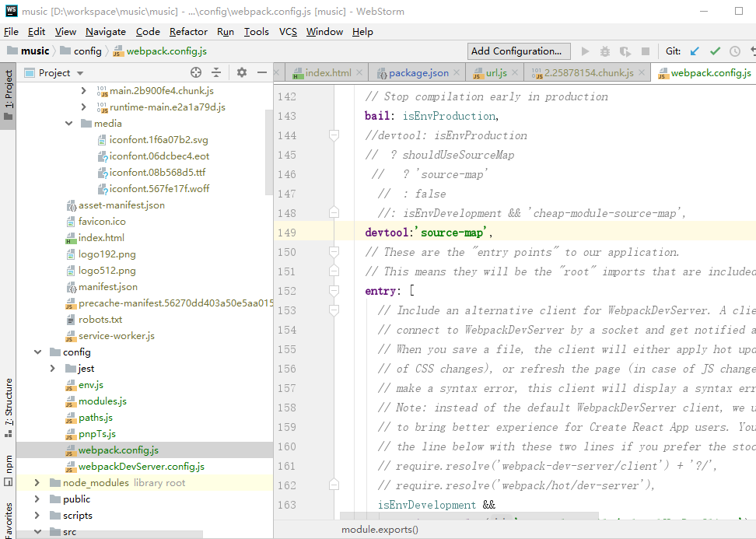
Task: Click the Debug bug icon
Action: pyautogui.click(x=605, y=51)
